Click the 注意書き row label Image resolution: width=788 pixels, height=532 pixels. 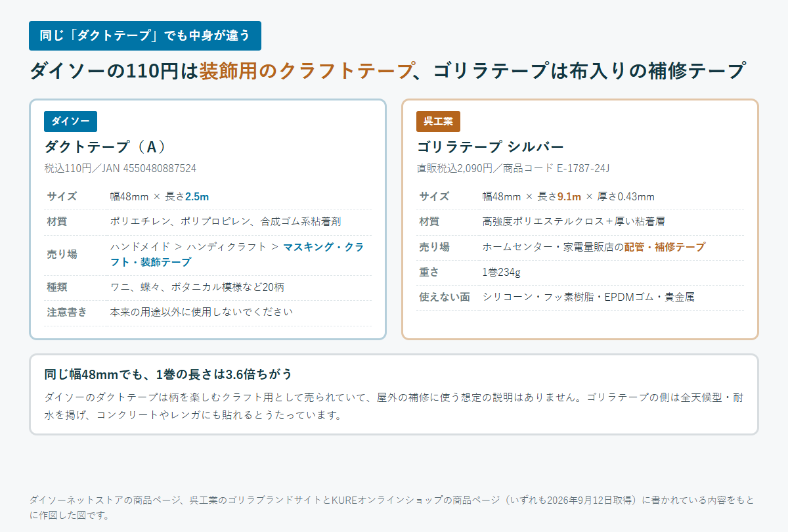(66, 312)
